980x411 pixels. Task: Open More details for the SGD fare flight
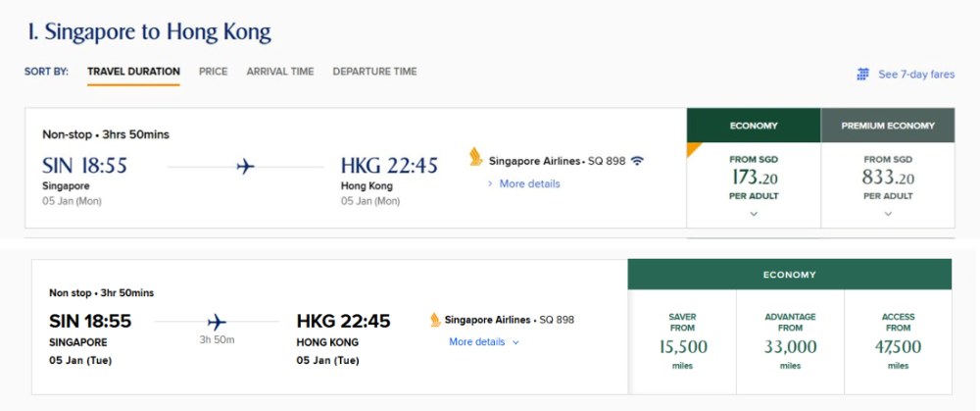[x=529, y=183]
